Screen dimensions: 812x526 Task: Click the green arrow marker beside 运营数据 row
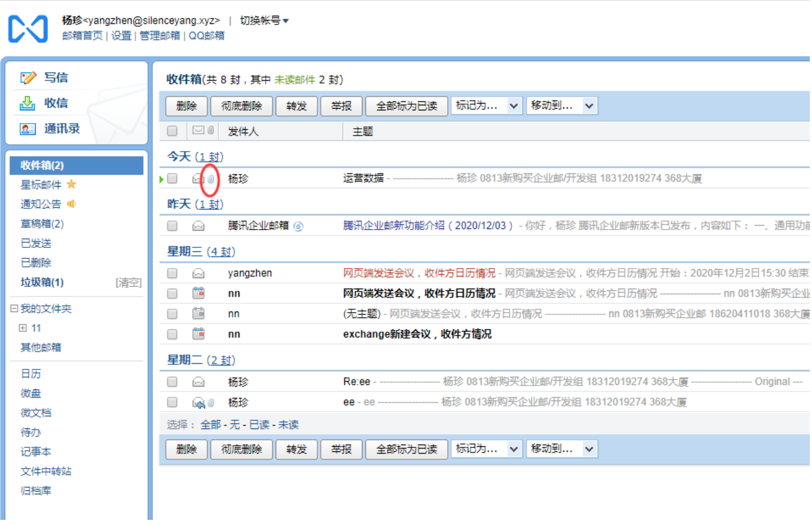162,179
